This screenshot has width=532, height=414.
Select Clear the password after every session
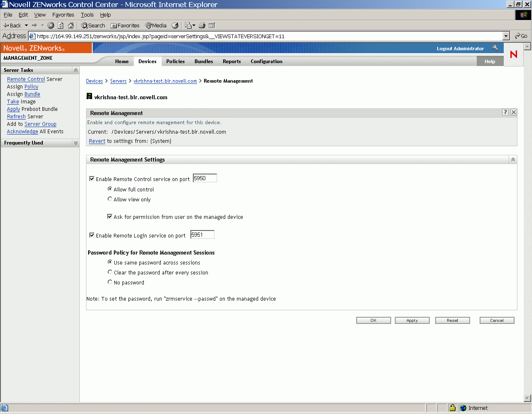[110, 272]
